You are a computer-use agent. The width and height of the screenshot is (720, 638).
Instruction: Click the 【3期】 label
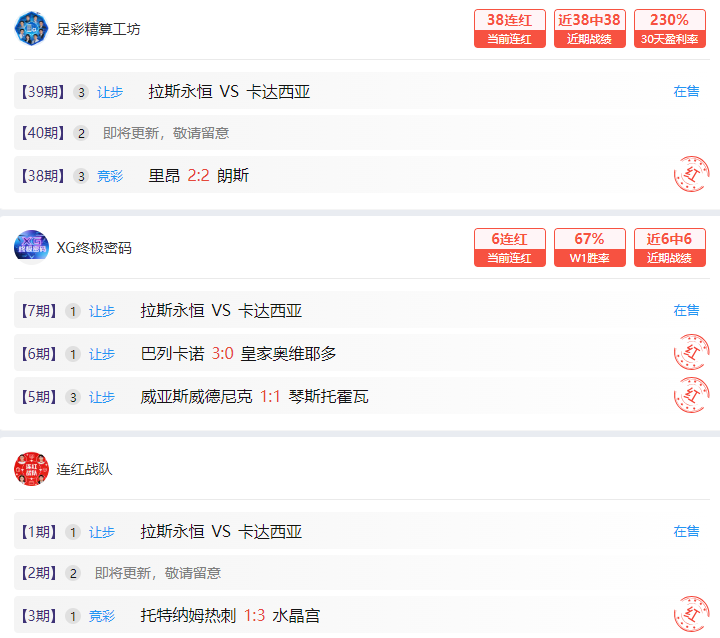pos(39,616)
